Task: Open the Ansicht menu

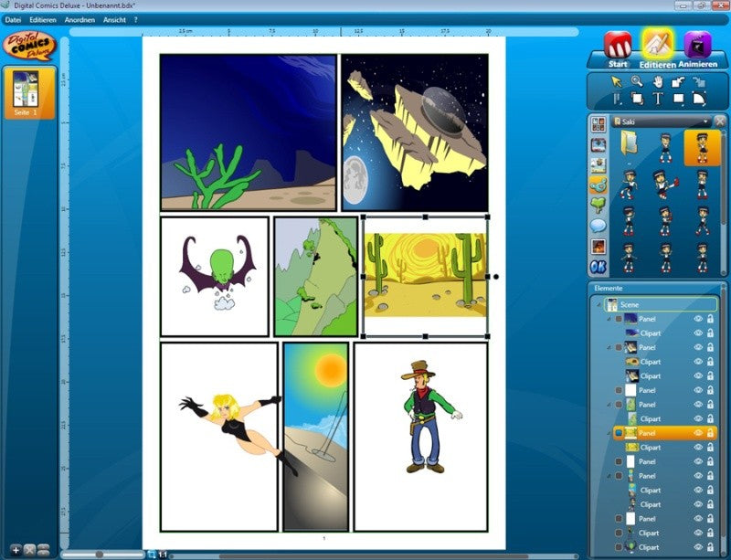Action: coord(115,20)
